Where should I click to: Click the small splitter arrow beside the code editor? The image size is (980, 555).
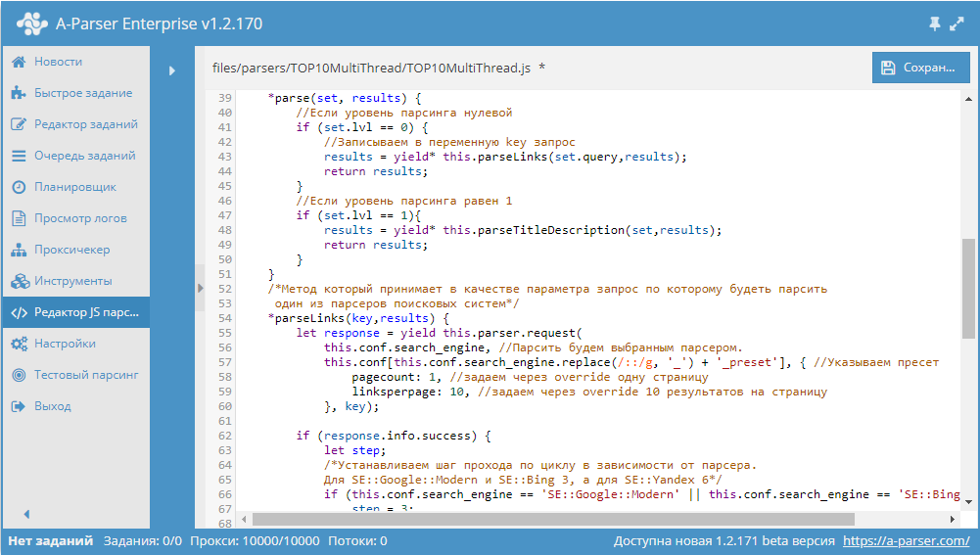[201, 288]
